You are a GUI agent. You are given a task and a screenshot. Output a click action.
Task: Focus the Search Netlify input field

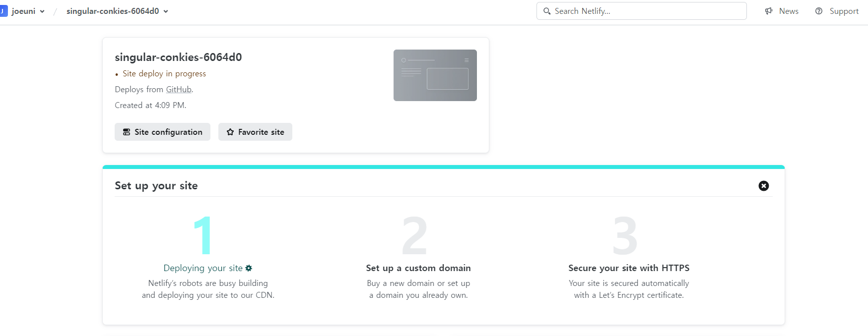pos(641,11)
